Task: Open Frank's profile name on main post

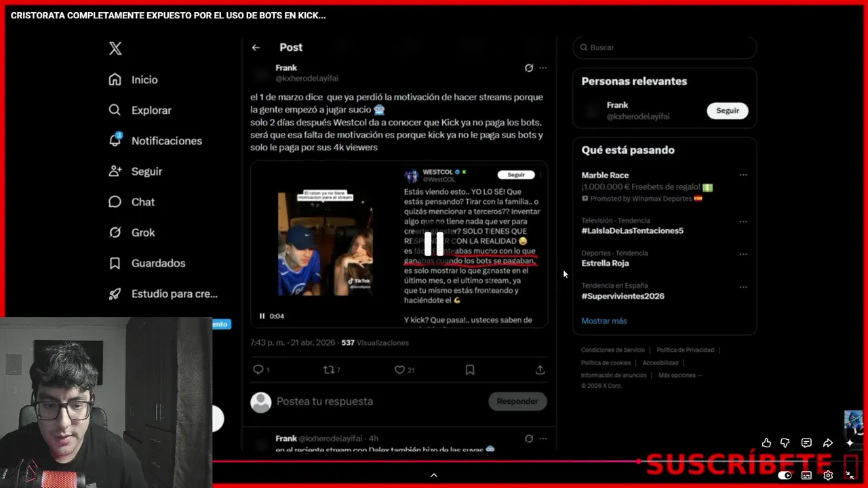Action: point(286,68)
